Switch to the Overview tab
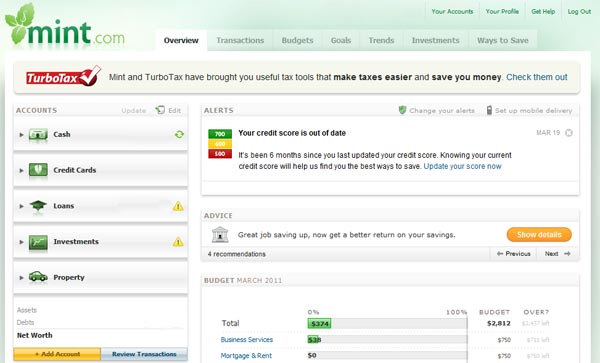This screenshot has height=363, width=600. (x=181, y=40)
